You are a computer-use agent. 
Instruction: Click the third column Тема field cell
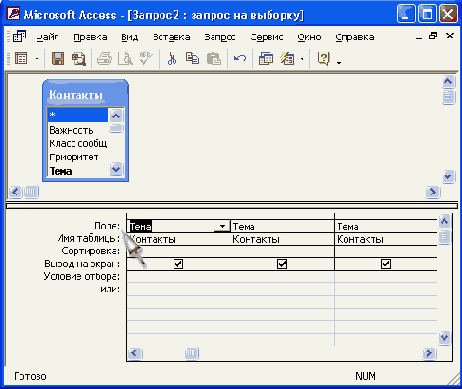pos(386,227)
